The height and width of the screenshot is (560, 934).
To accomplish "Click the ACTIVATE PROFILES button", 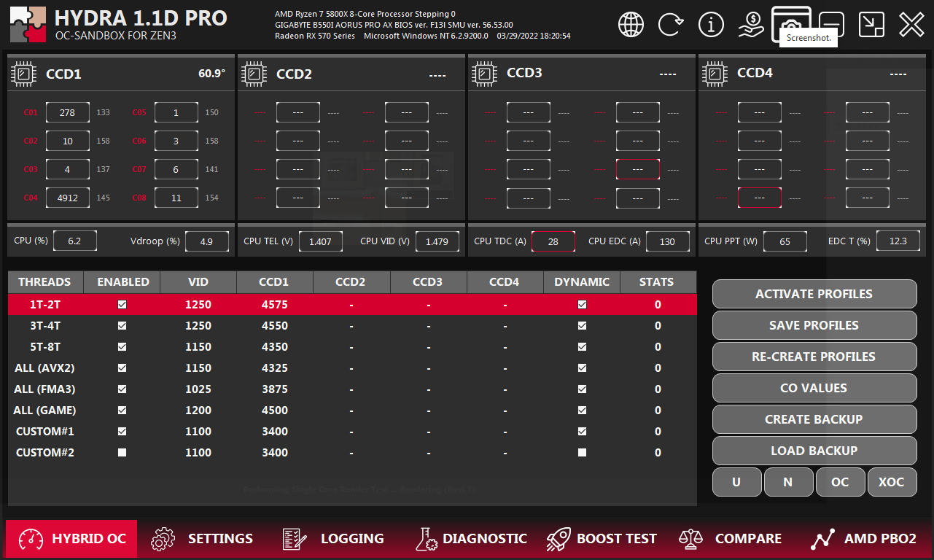I will [x=814, y=294].
